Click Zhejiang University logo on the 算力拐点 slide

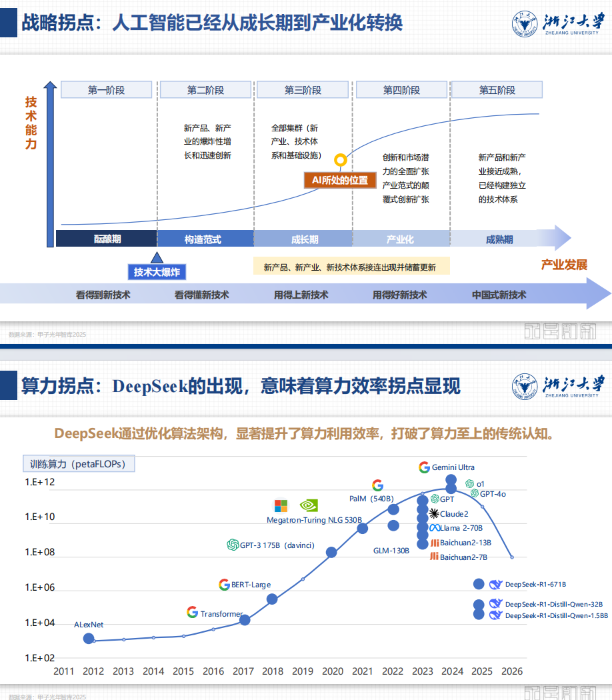click(559, 386)
